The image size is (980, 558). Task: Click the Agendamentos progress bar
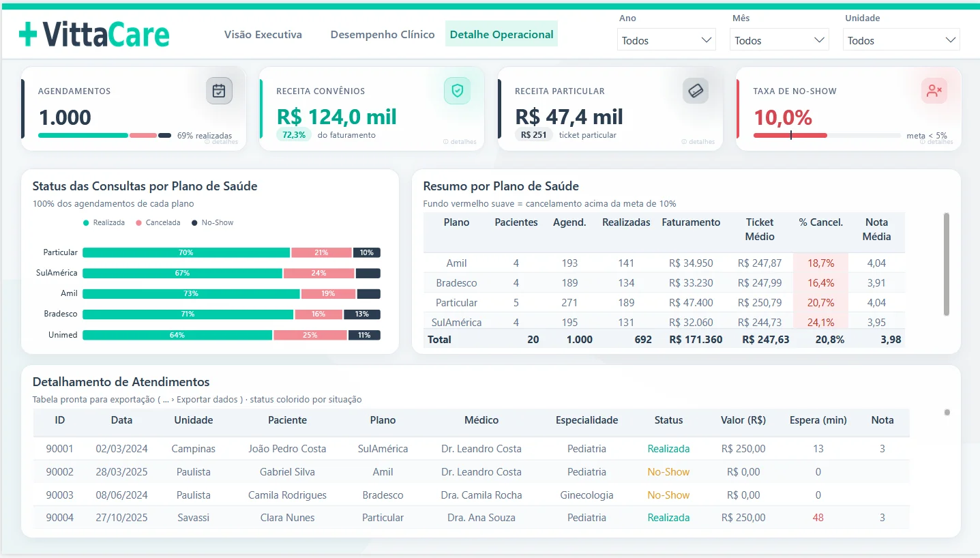[104, 135]
